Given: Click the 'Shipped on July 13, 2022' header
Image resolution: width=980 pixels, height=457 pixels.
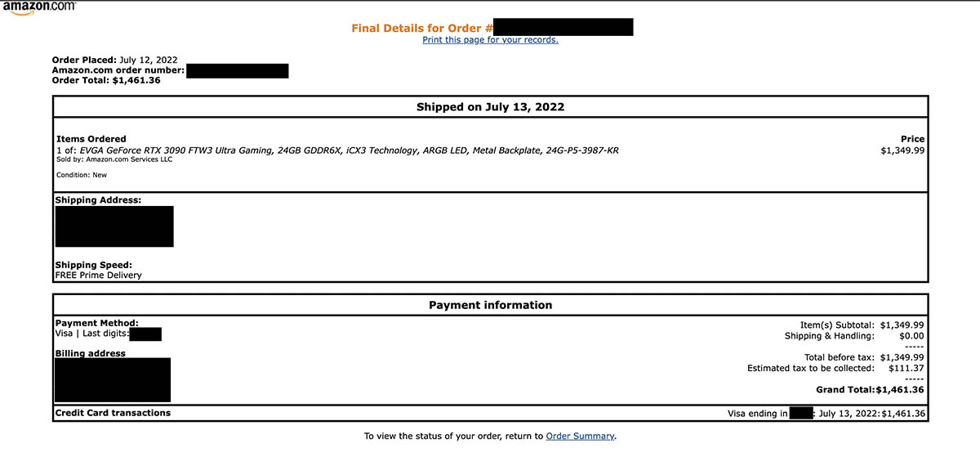Looking at the screenshot, I should [x=490, y=107].
